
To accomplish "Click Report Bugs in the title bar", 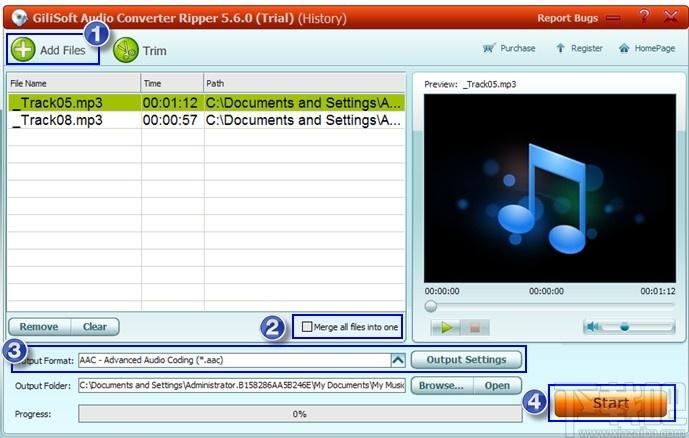I will (x=567, y=18).
